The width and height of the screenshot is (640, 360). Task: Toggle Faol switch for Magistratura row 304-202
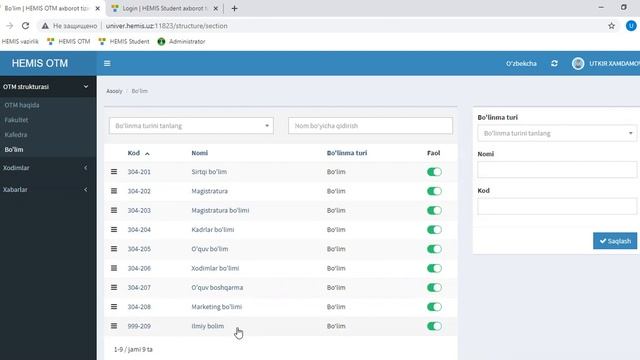(x=434, y=191)
